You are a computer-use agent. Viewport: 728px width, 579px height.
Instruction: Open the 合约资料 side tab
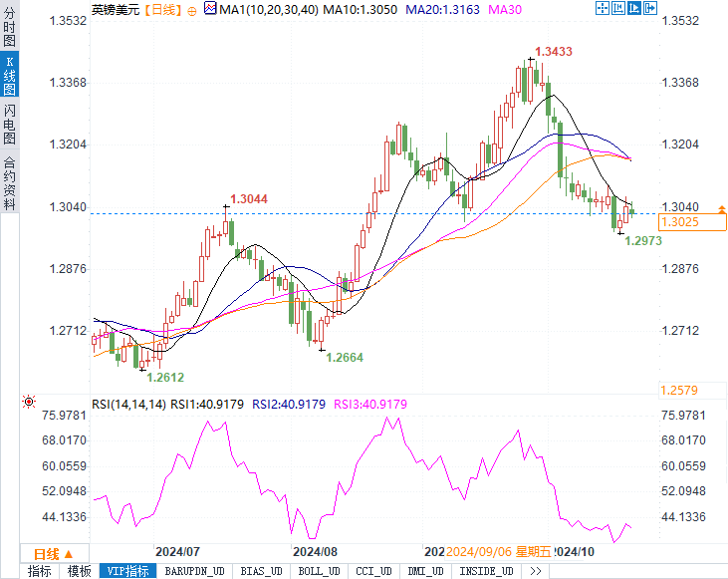pyautogui.click(x=9, y=183)
